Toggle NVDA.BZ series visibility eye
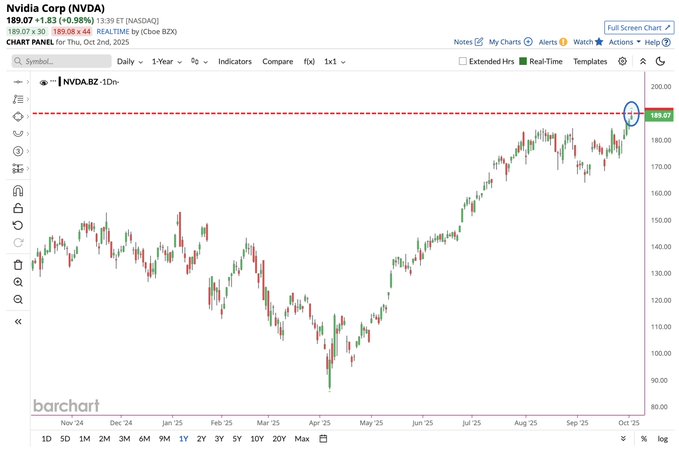 coord(44,82)
